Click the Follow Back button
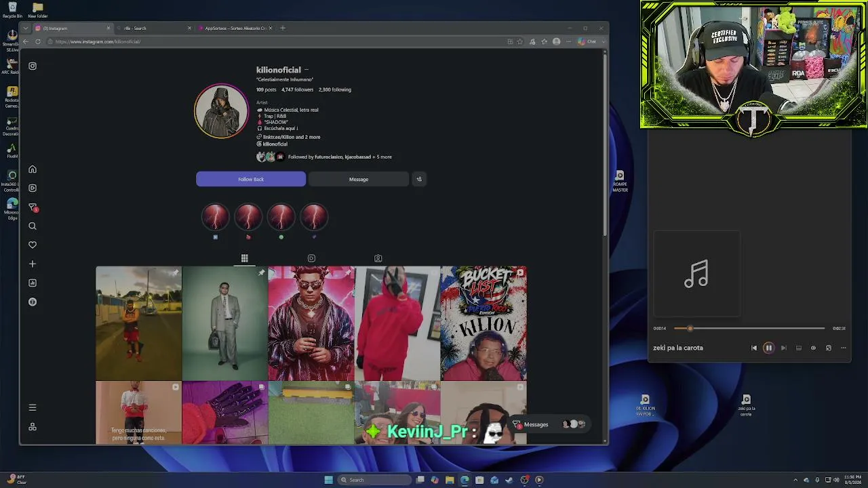Image resolution: width=868 pixels, height=488 pixels. tap(251, 179)
